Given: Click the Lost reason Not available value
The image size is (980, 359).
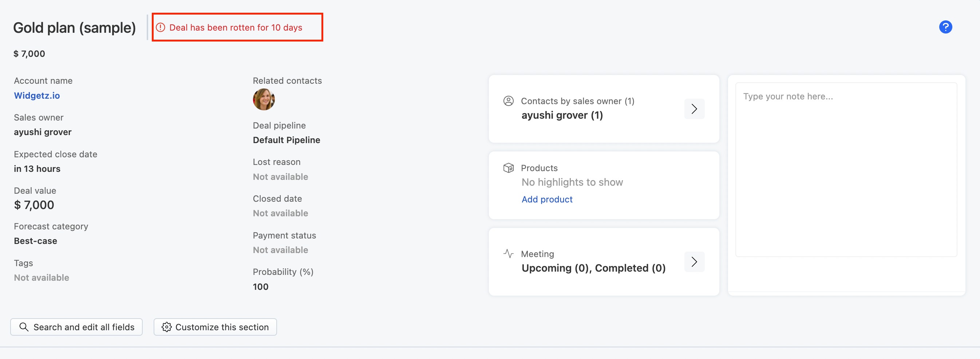Looking at the screenshot, I should 280,177.
